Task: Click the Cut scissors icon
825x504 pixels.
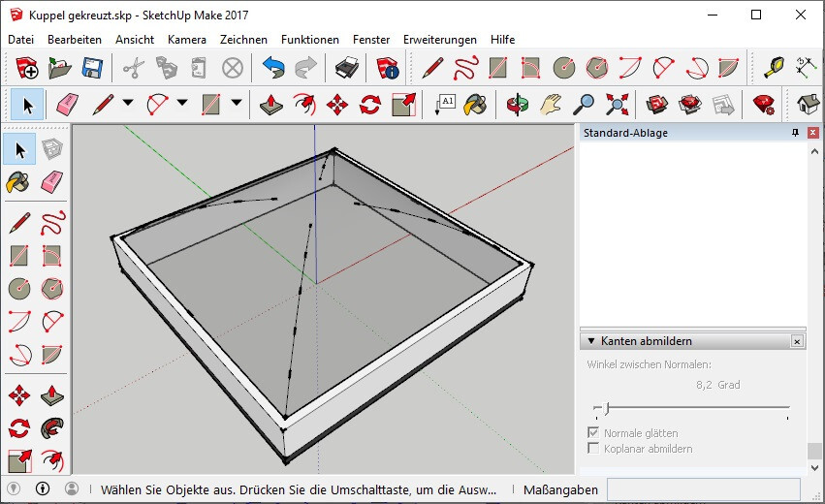Action: tap(134, 68)
